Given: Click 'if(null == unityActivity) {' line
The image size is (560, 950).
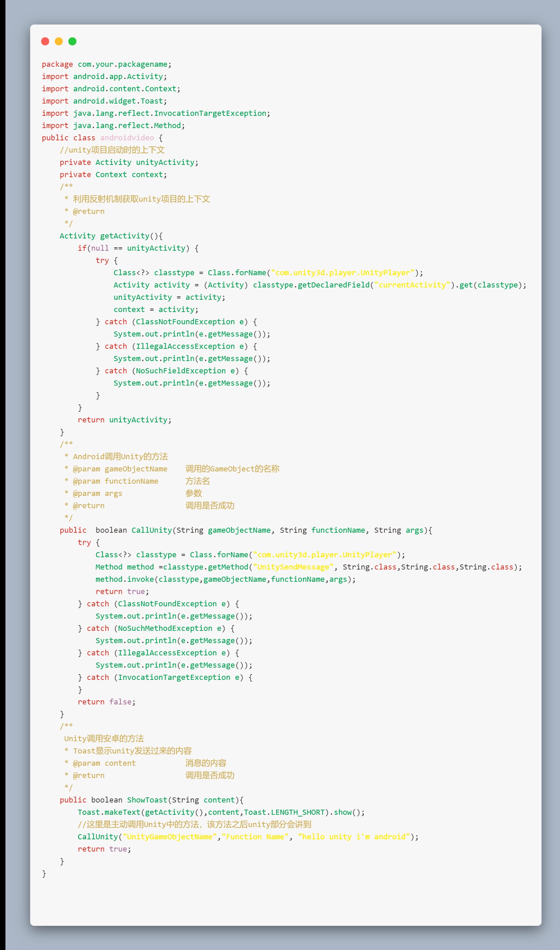Looking at the screenshot, I should point(138,248).
